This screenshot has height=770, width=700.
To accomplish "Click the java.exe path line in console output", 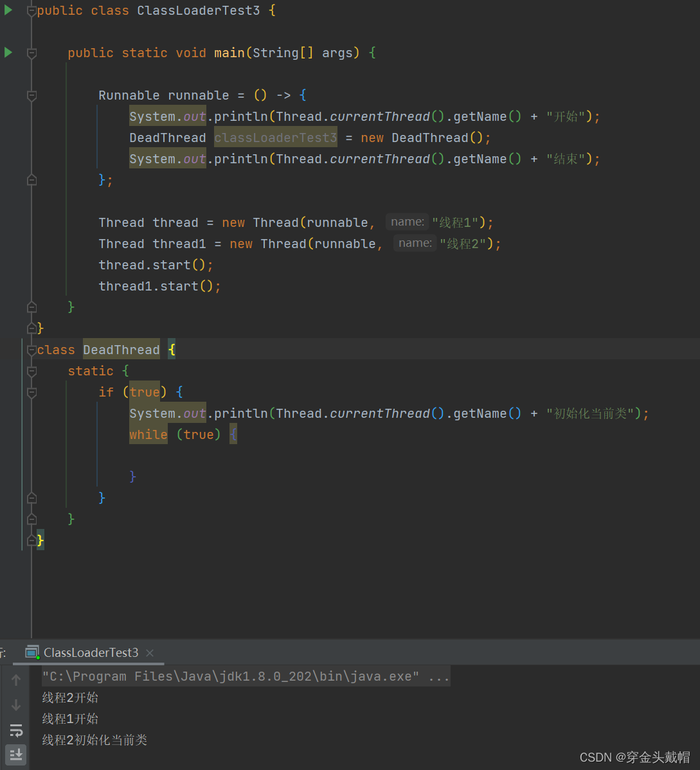I will [244, 676].
